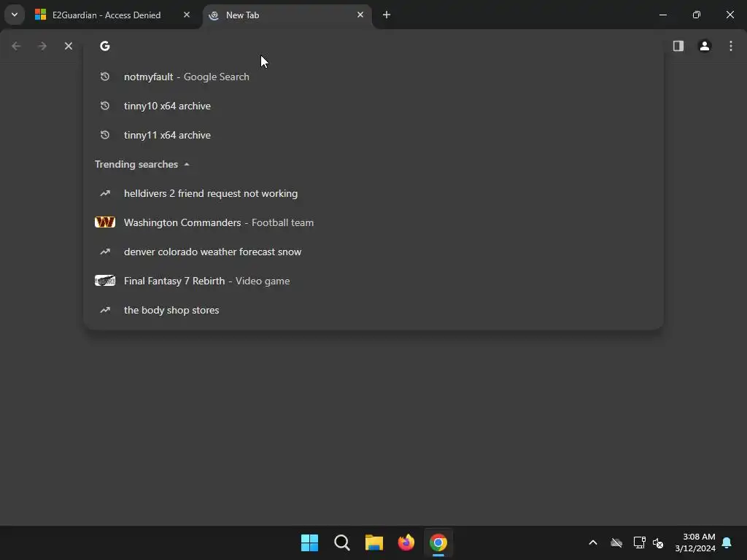Click history icon beside notmyfault
The image size is (747, 560).
pyautogui.click(x=105, y=77)
